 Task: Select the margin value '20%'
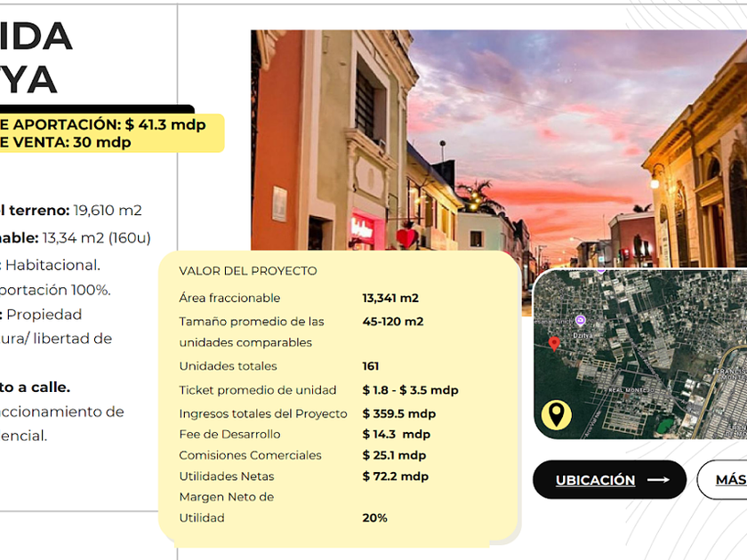[x=374, y=517]
